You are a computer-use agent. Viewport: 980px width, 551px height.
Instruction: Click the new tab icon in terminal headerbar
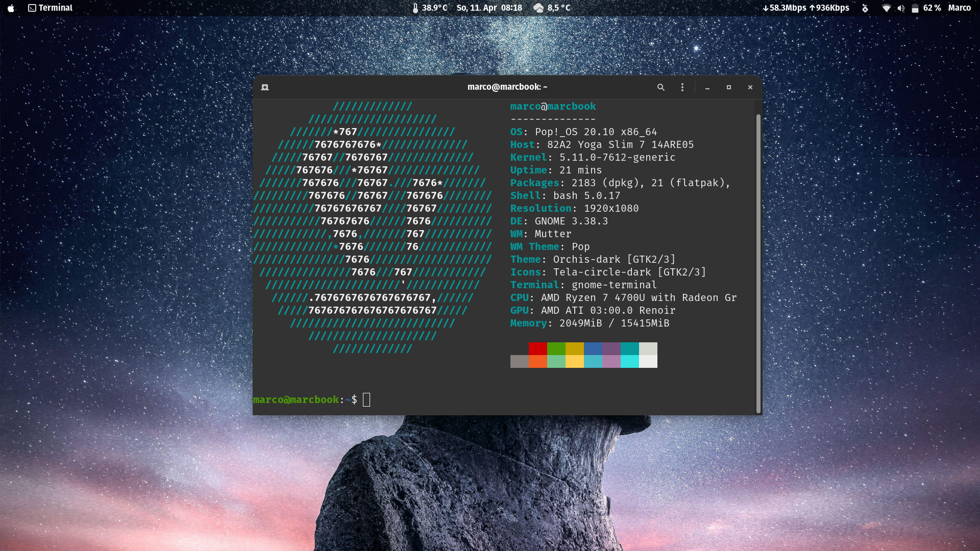pos(265,87)
